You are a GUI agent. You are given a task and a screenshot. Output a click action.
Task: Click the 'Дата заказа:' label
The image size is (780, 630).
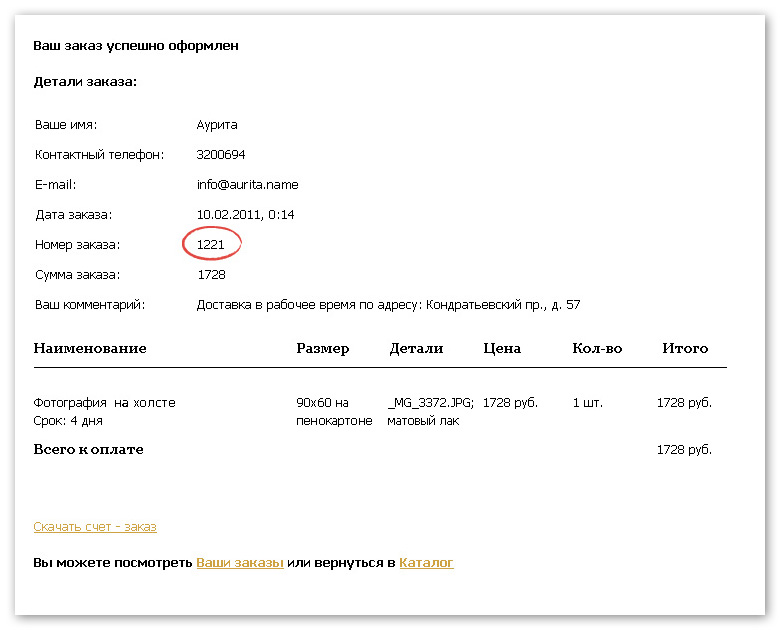coord(74,215)
